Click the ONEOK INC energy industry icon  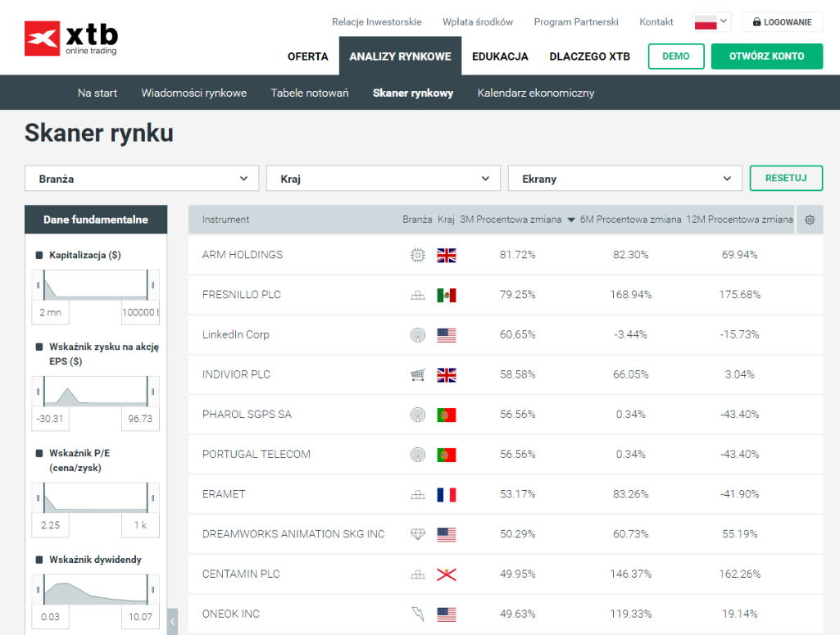coord(418,614)
